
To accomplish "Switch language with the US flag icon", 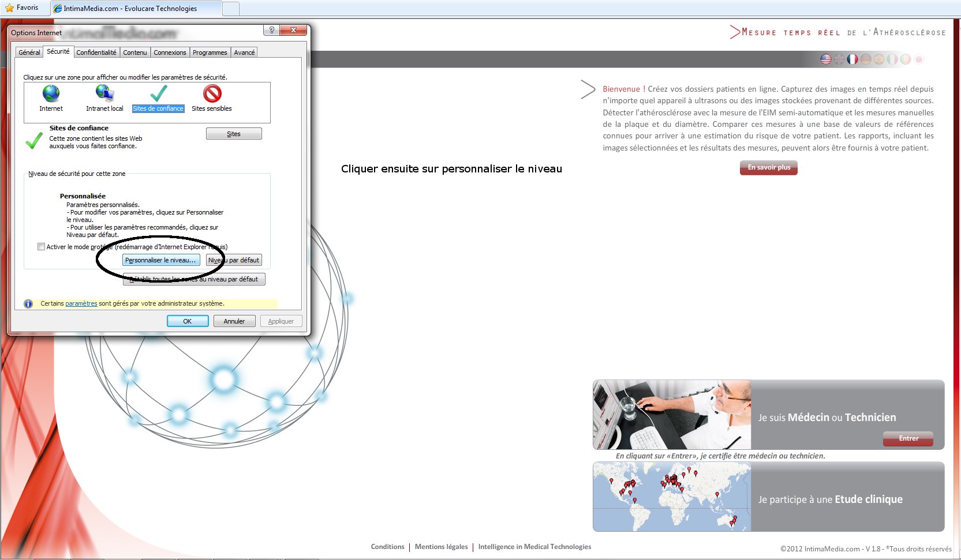I will point(826,59).
